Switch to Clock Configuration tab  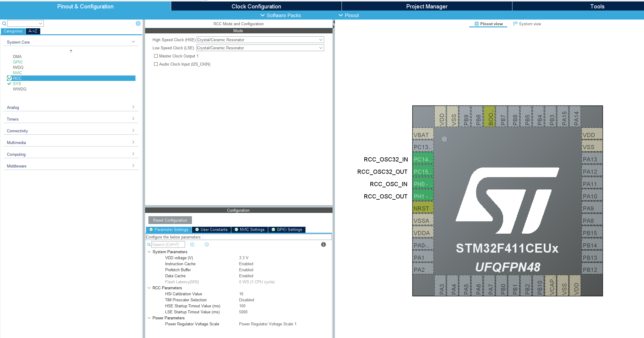pyautogui.click(x=256, y=6)
